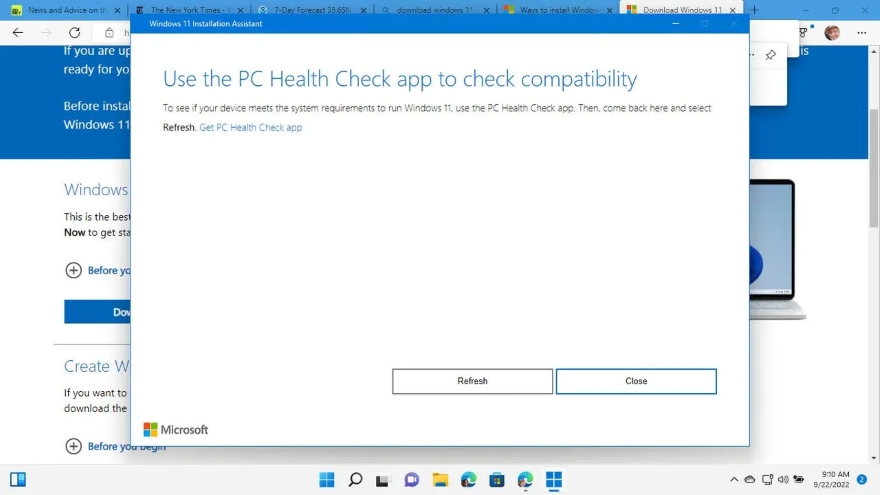Open the Chat app on taskbar
The image size is (880, 495).
tap(411, 480)
